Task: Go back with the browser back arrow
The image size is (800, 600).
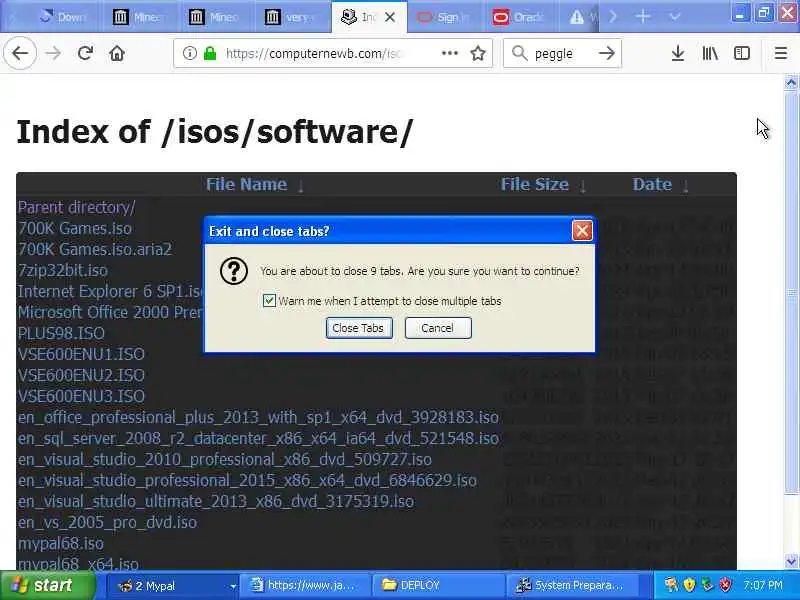Action: [20, 53]
